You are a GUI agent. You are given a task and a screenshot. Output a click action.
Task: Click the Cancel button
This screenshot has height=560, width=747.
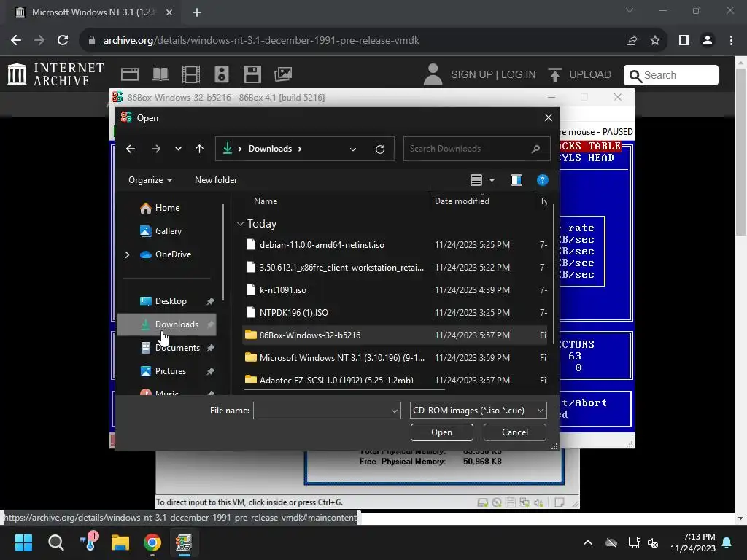tap(514, 432)
